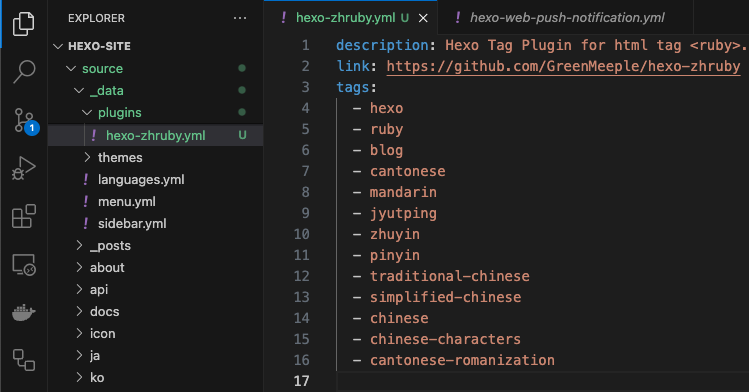Close the hexo-zhruby.yml tab
The image size is (749, 392).
[423, 18]
